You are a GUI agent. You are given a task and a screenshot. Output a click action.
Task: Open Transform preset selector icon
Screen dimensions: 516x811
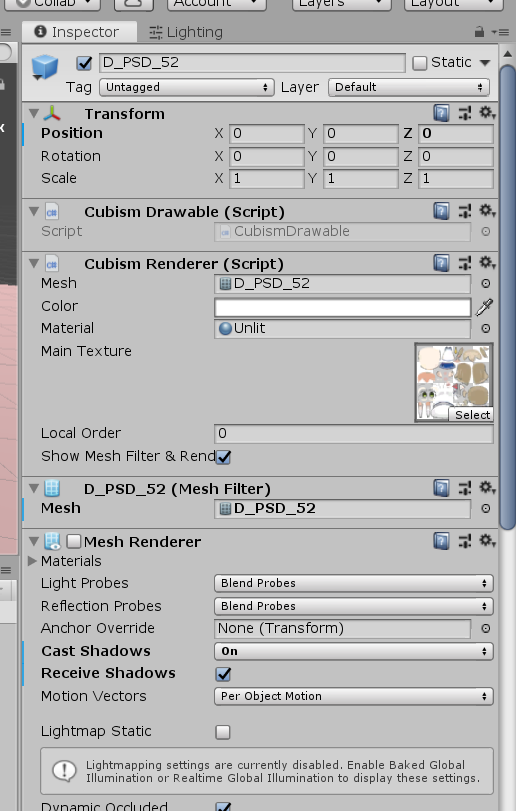465,113
